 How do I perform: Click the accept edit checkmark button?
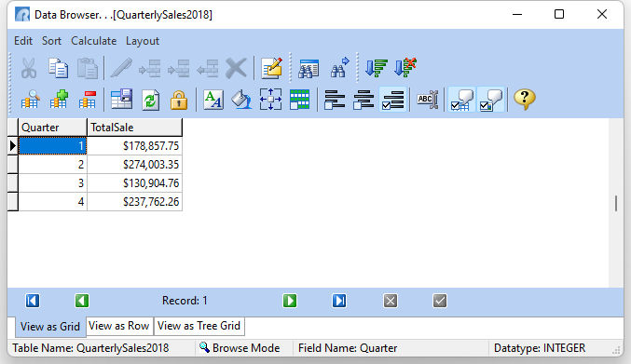(440, 301)
